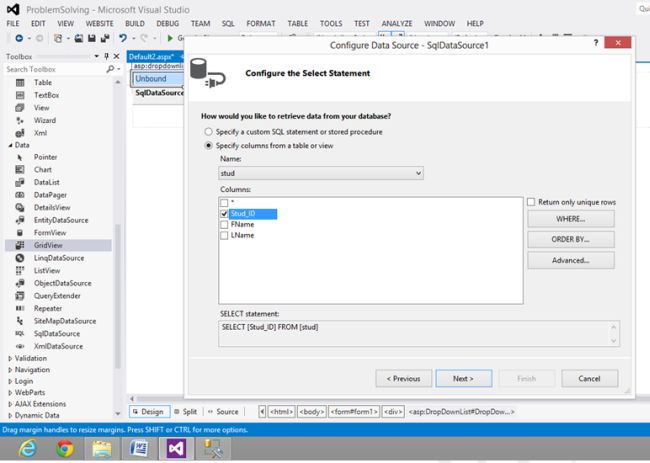Click the Save toolbar icon
Image resolution: width=650 pixels, height=463 pixels.
[92, 38]
